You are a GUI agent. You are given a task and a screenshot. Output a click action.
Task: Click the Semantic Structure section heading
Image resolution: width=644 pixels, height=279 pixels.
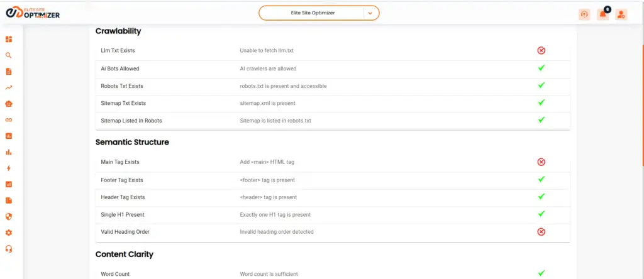click(132, 143)
